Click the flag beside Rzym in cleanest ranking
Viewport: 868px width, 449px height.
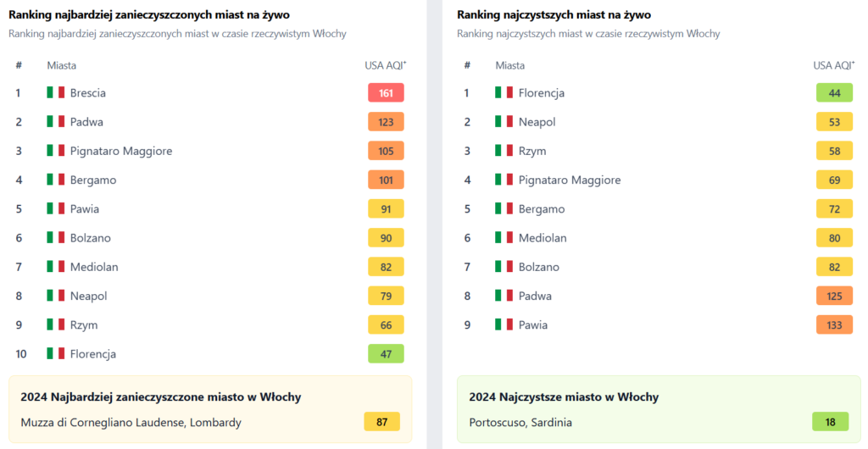tap(504, 151)
